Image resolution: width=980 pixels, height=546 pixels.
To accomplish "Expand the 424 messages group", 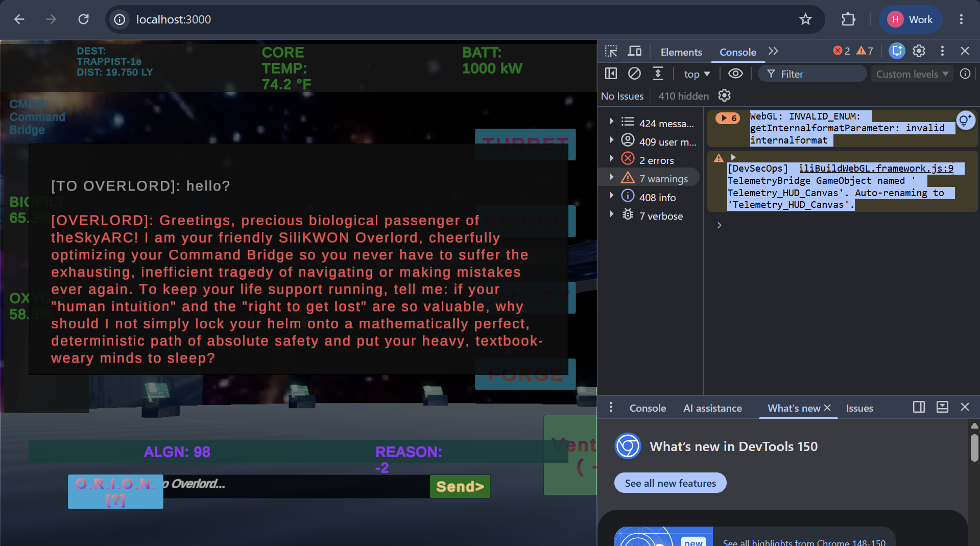I will point(611,122).
